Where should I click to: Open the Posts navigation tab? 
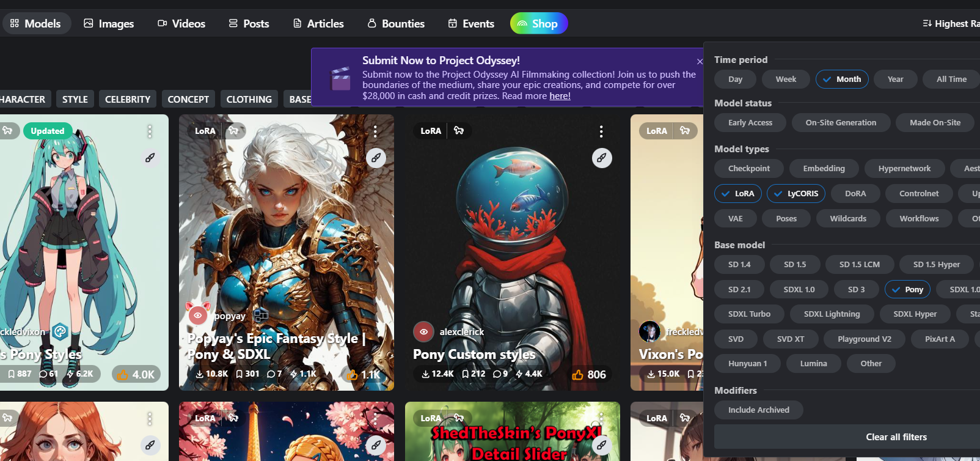click(249, 23)
